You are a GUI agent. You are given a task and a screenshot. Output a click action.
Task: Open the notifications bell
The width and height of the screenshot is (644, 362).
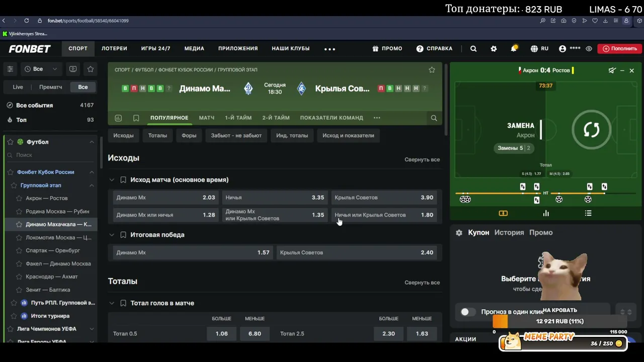click(x=514, y=49)
